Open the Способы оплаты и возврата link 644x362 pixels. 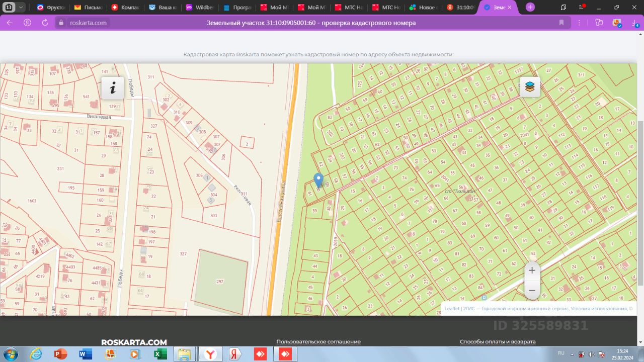(497, 342)
